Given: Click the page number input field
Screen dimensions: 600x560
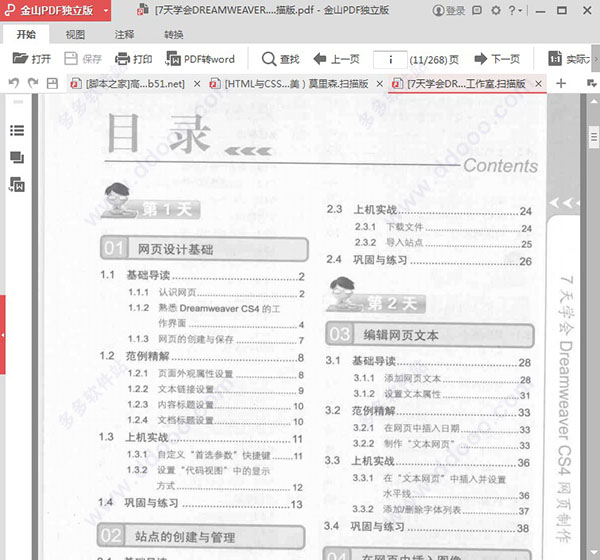Looking at the screenshot, I should [390, 60].
